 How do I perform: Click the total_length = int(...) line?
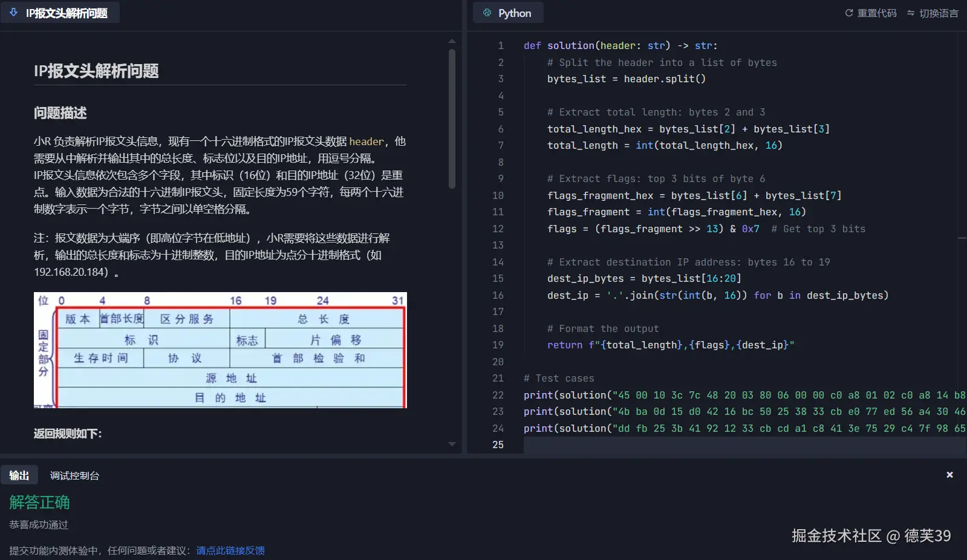[665, 145]
